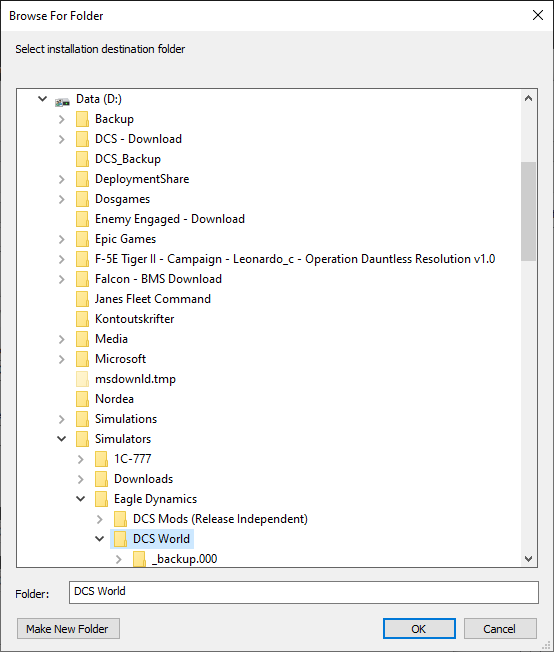This screenshot has width=554, height=652.
Task: Select the DCS Mods (Release Independent) folder
Action: click(x=220, y=519)
